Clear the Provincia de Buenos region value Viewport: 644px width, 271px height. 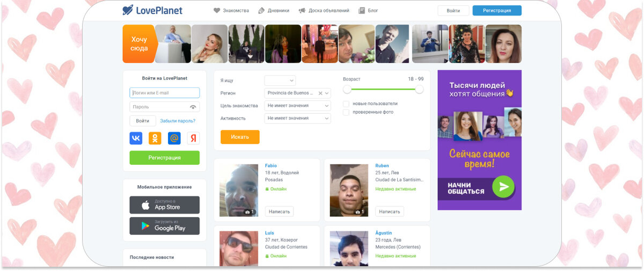point(320,93)
